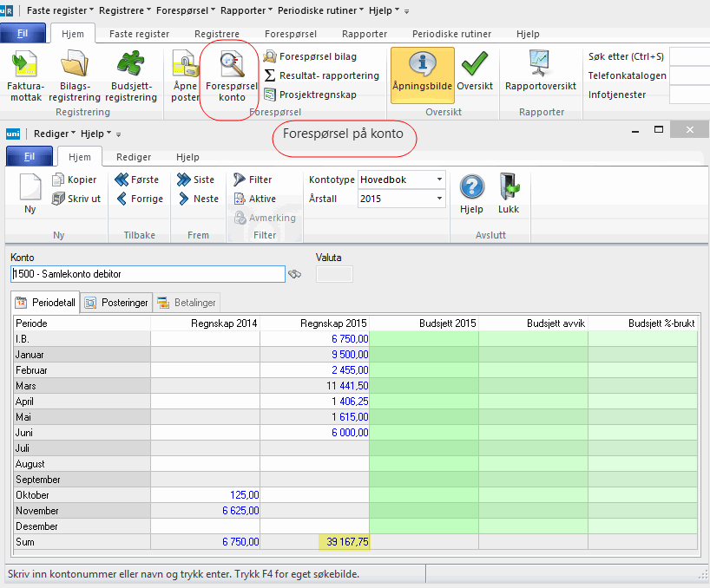Viewport: 710px width, 588px height.
Task: Toggle the Filter funnel button
Action: point(253,180)
